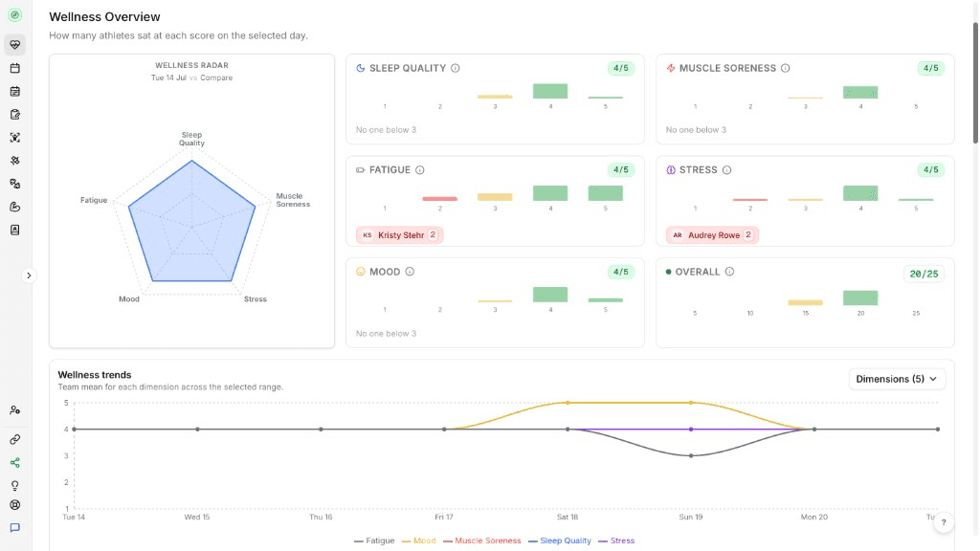Click the Sleep Quality score 4 bar
The image size is (980, 551).
[x=550, y=91]
